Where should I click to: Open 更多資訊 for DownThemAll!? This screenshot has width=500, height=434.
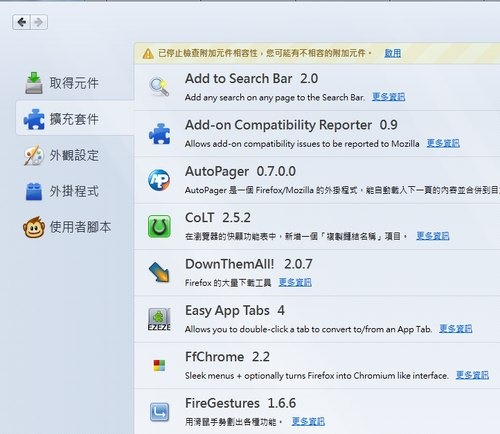(x=295, y=282)
